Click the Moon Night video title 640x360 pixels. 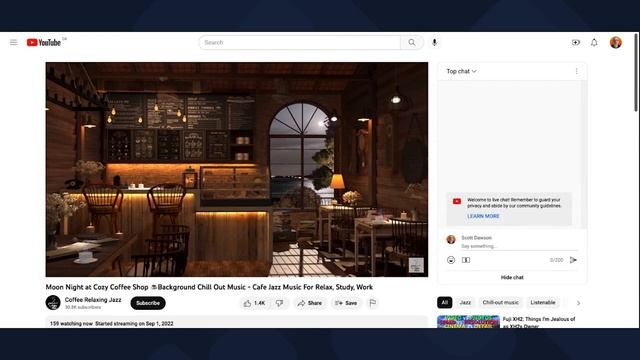[209, 287]
